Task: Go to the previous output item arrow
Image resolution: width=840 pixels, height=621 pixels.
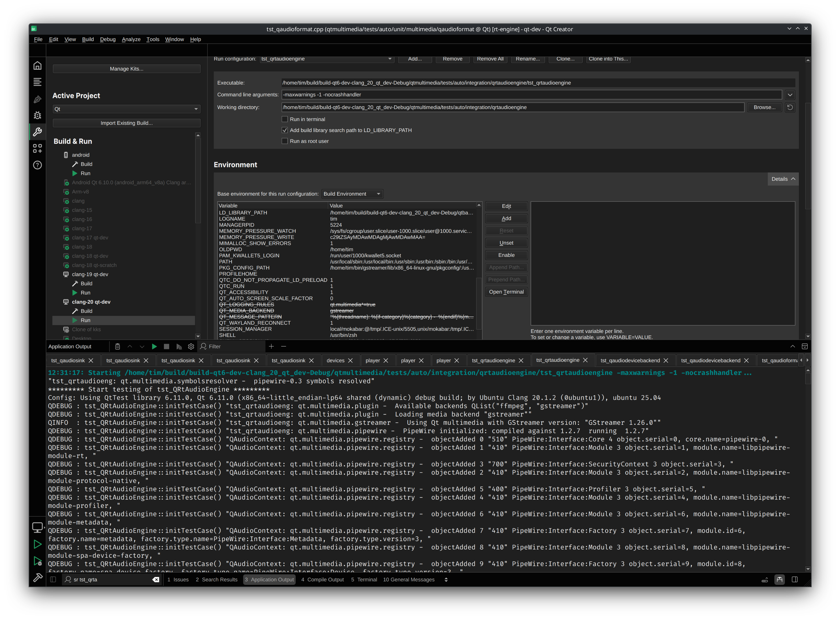Action: pyautogui.click(x=130, y=347)
